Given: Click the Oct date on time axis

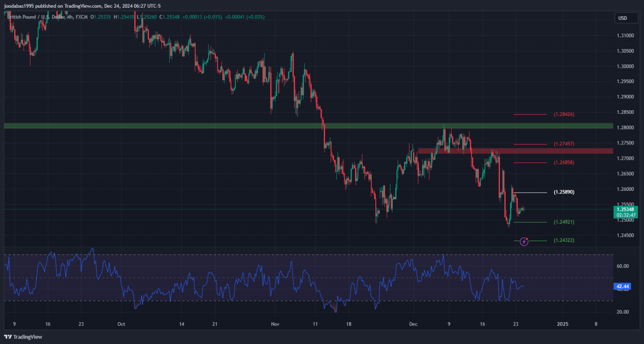Looking at the screenshot, I should [x=121, y=324].
